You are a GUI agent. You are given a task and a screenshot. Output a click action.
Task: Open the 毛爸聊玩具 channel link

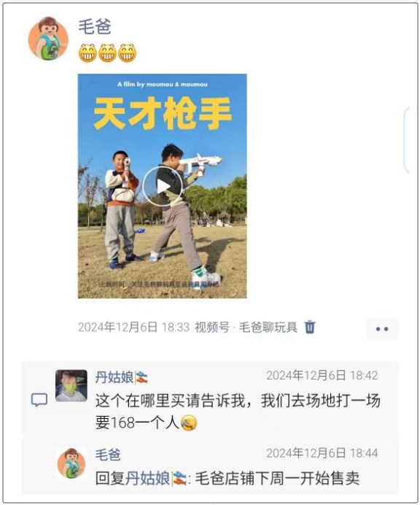268,327
